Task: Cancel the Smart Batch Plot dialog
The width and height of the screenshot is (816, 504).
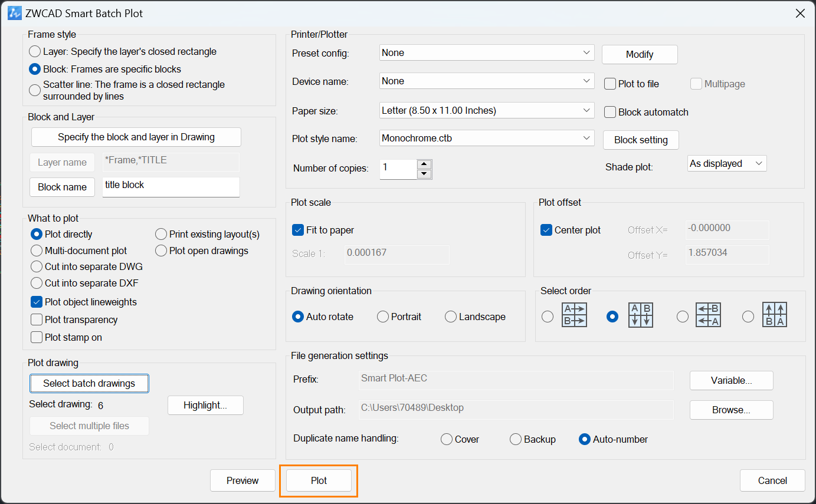Action: click(772, 480)
